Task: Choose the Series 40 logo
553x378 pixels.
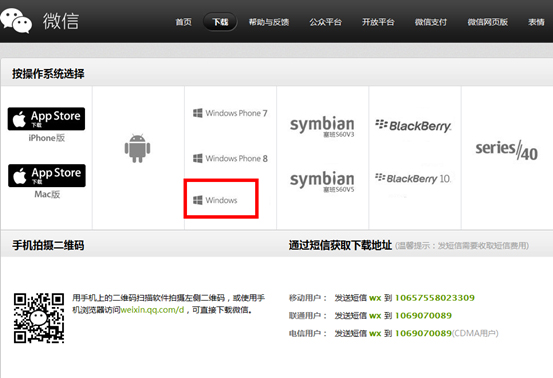Action: click(506, 151)
